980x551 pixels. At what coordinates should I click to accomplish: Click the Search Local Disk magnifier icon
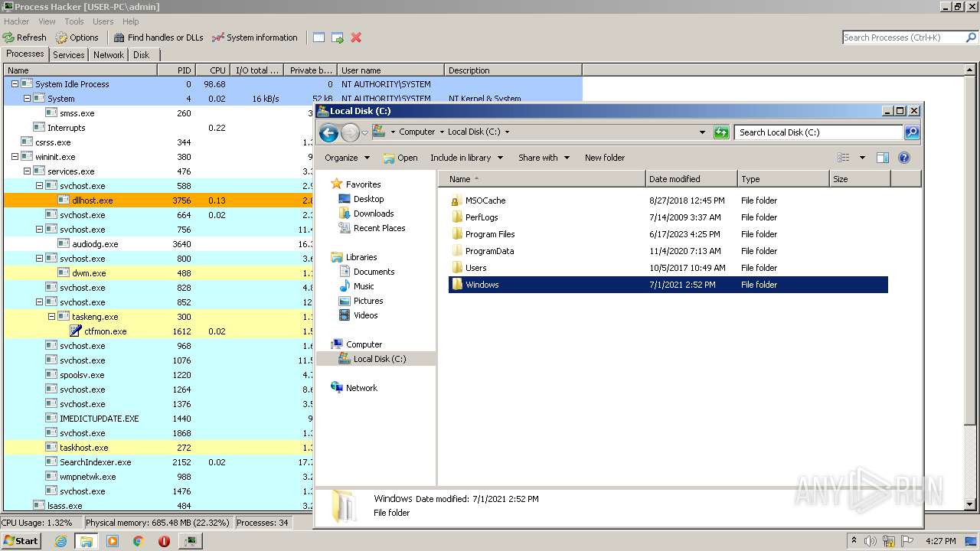pos(911,132)
